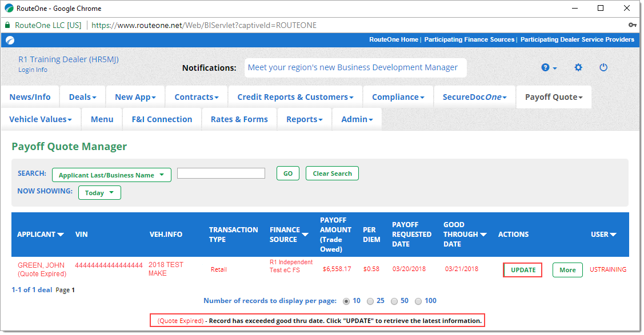Screen dimensions: 644x335
Task: Open the Now Showing Today dropdown
Action: click(99, 193)
